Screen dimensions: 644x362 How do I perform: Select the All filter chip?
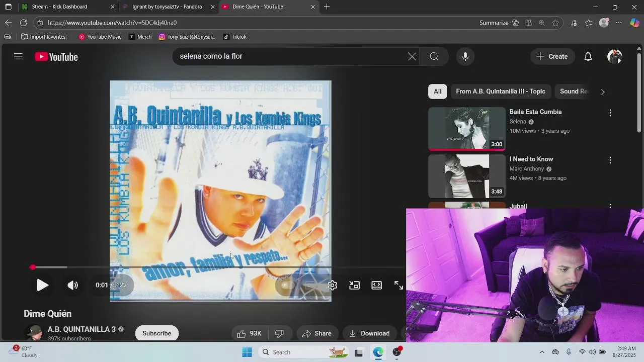tap(438, 92)
